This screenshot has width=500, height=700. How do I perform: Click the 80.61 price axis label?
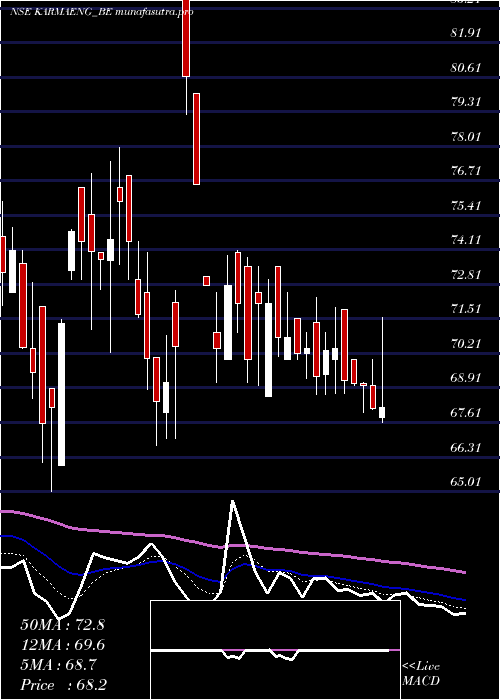tap(466, 67)
